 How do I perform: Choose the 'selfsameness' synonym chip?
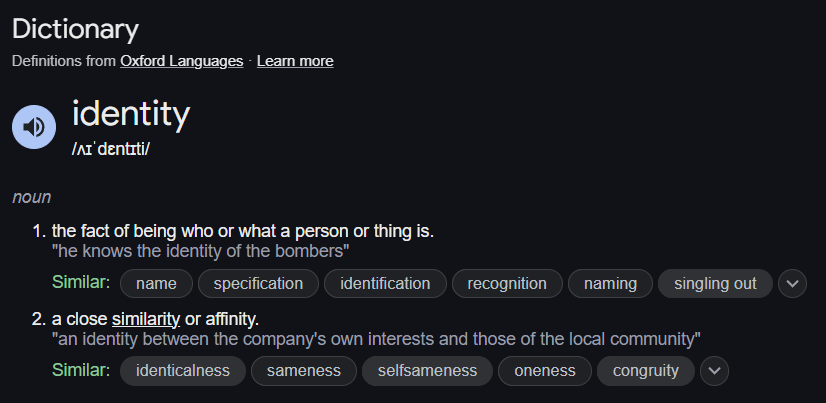coord(427,371)
